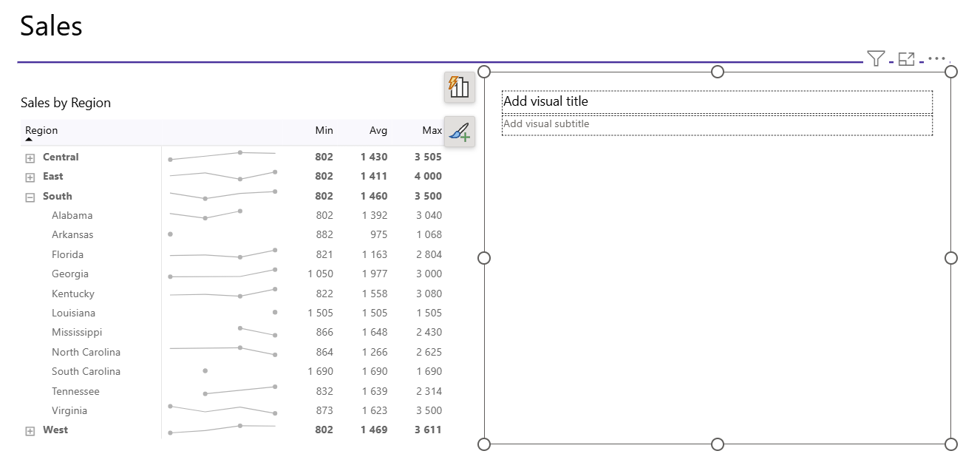Viewport: 980px width, 468px height.
Task: Click the bottom-center resize handle of visual
Action: point(717,444)
